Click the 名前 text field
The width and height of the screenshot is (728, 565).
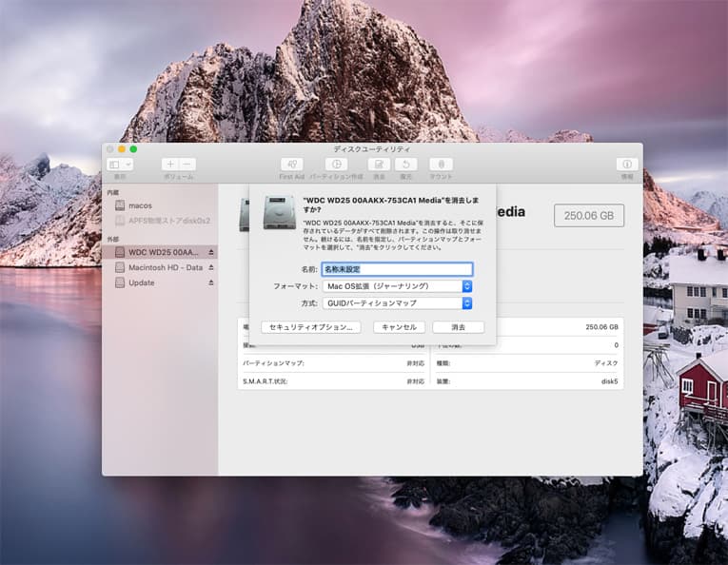tap(397, 269)
